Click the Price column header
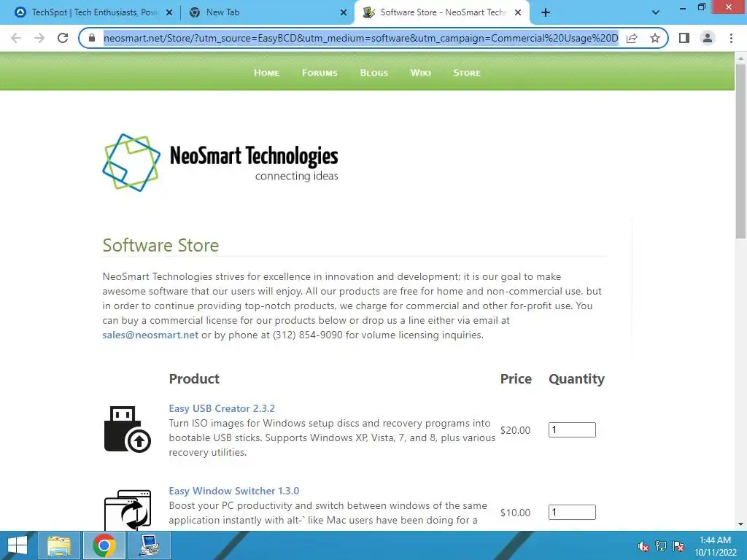This screenshot has height=560, width=747. point(516,379)
